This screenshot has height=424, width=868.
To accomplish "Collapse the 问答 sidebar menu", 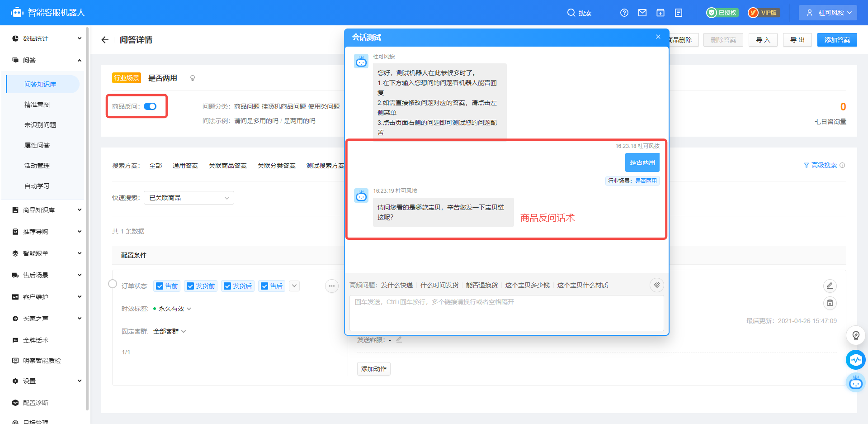I will click(47, 60).
